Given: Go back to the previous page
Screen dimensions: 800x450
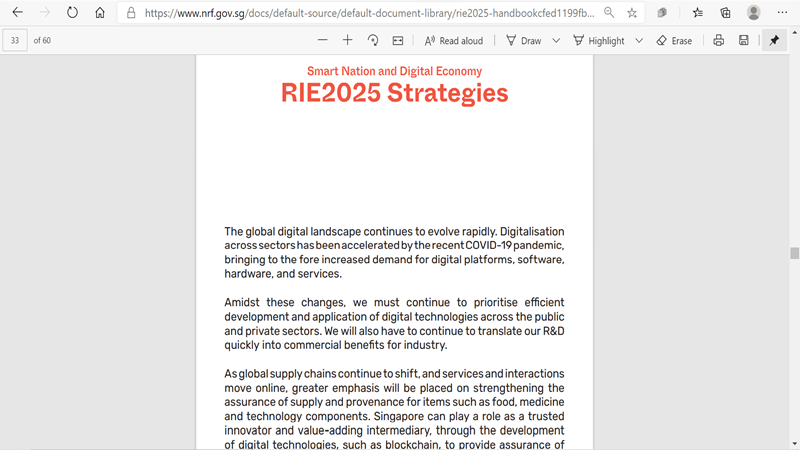Looking at the screenshot, I should [x=17, y=13].
